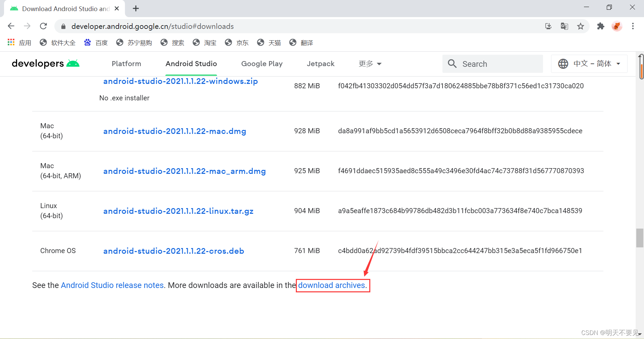Open the 天猫 bookmark

[269, 43]
